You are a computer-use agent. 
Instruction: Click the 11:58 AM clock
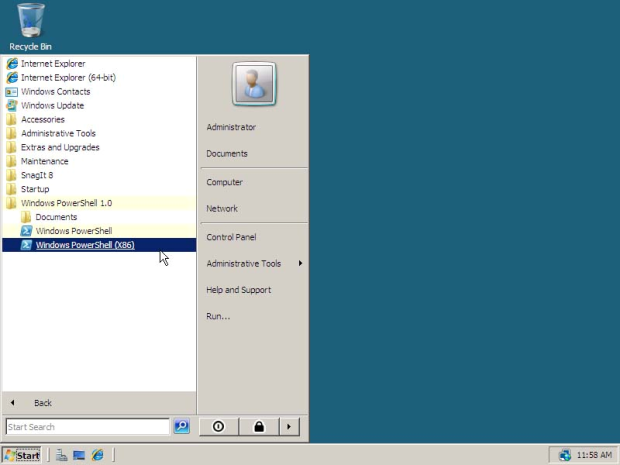coord(594,455)
